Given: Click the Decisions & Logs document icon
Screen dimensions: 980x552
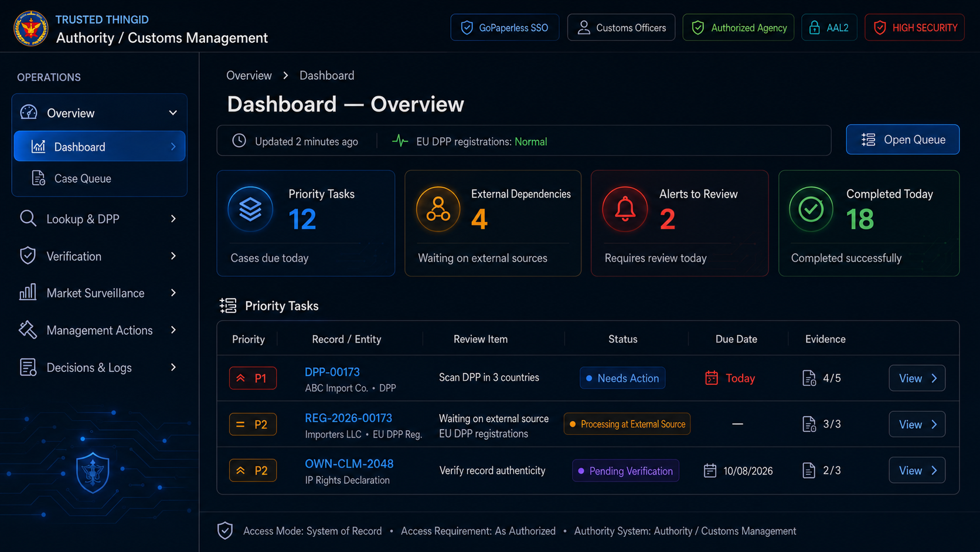Looking at the screenshot, I should (28, 367).
